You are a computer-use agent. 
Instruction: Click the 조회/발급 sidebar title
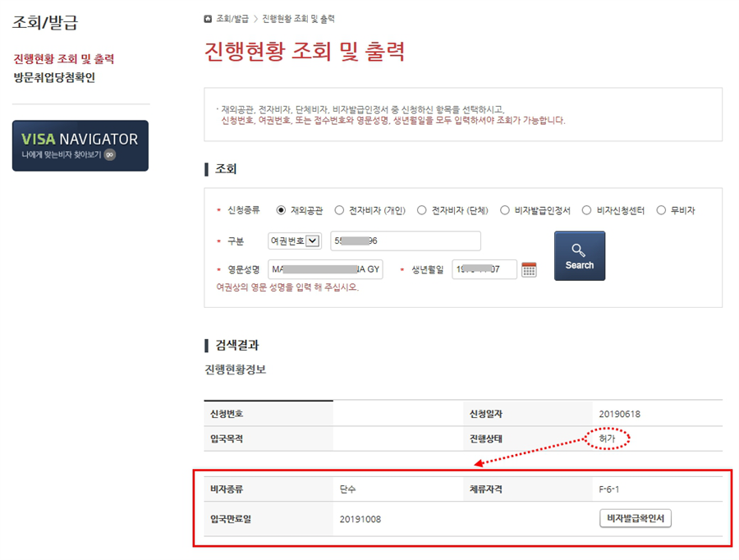[45, 22]
